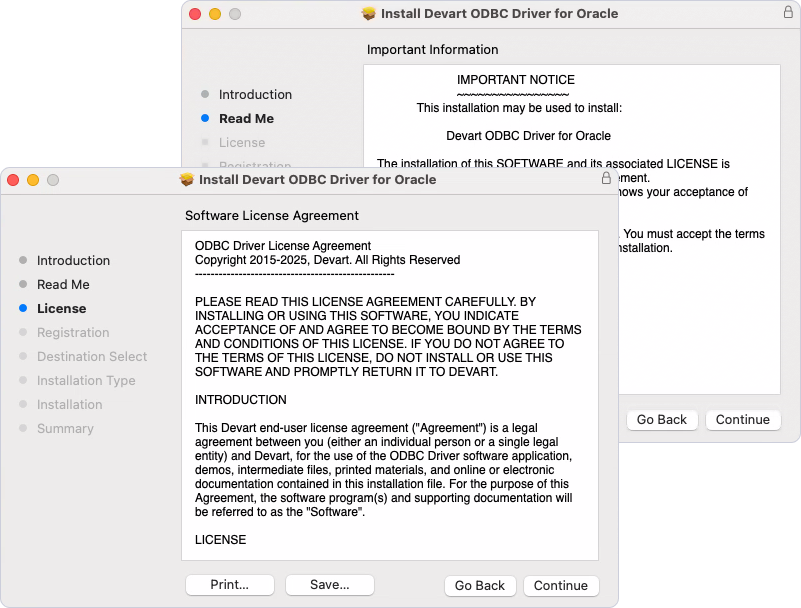Click Continue in the License Agreement window
This screenshot has width=801, height=608.
tap(561, 586)
